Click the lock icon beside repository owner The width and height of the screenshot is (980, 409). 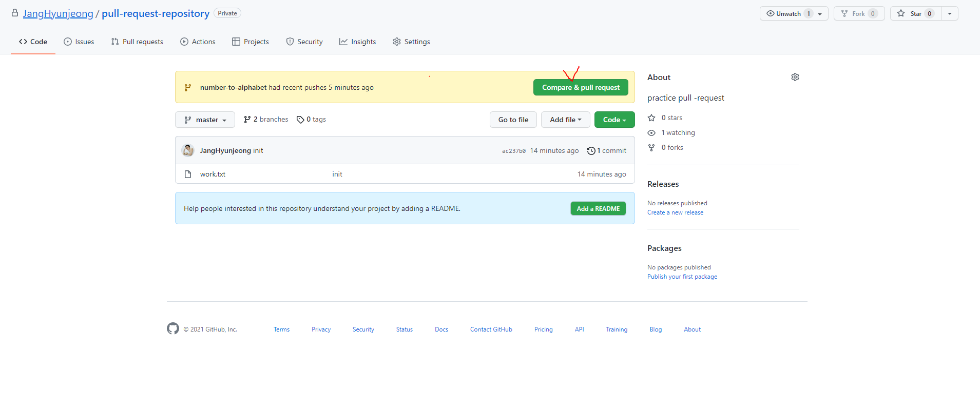click(x=15, y=13)
